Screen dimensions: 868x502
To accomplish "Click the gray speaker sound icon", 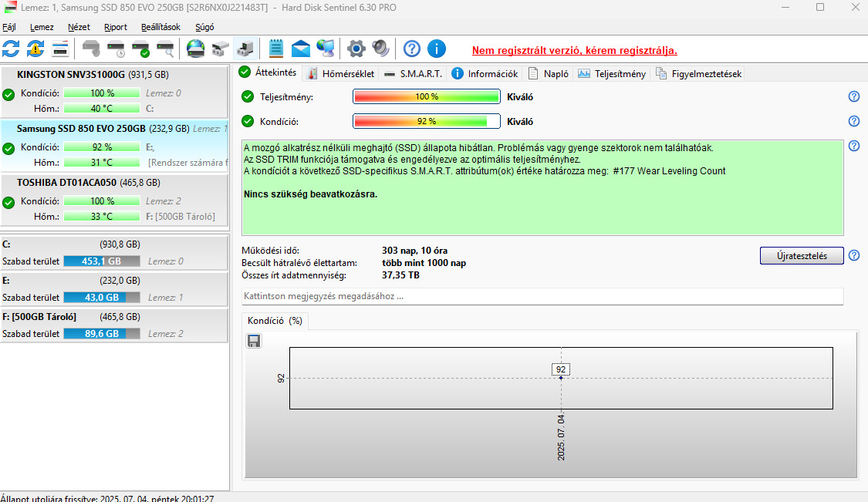I will 380,49.
